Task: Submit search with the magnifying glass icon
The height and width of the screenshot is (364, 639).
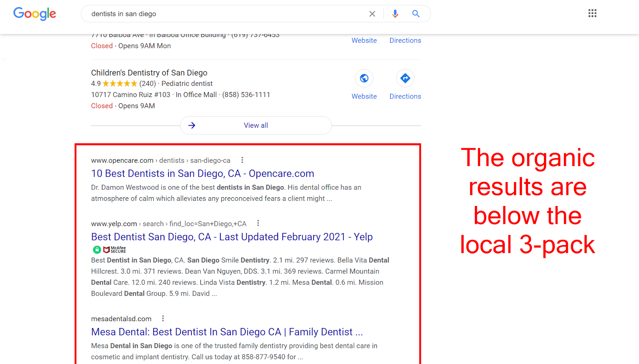Action: tap(416, 14)
